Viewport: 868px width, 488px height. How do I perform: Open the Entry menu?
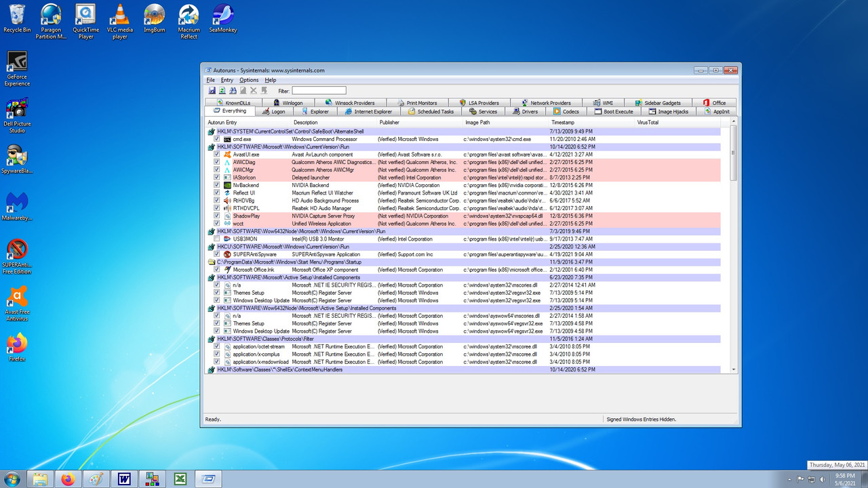[227, 80]
